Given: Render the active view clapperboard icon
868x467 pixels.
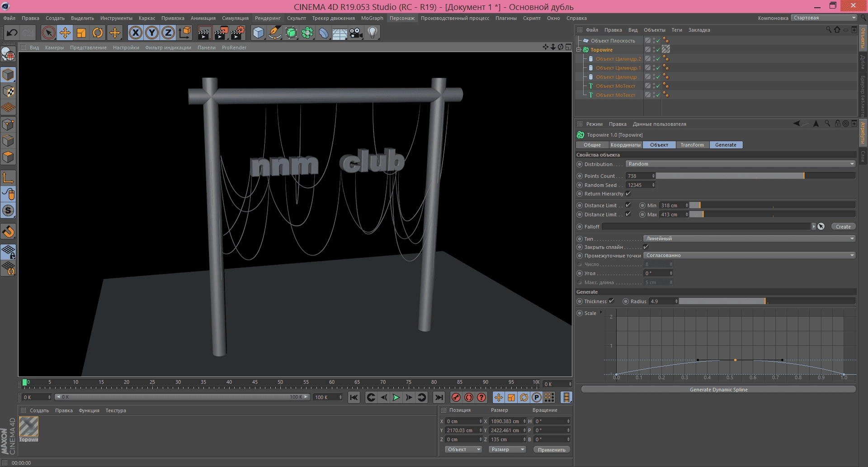Looking at the screenshot, I should pos(204,33).
